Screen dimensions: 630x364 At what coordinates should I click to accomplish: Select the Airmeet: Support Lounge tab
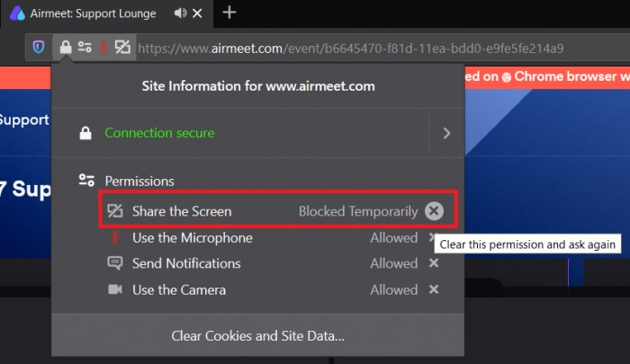[94, 13]
